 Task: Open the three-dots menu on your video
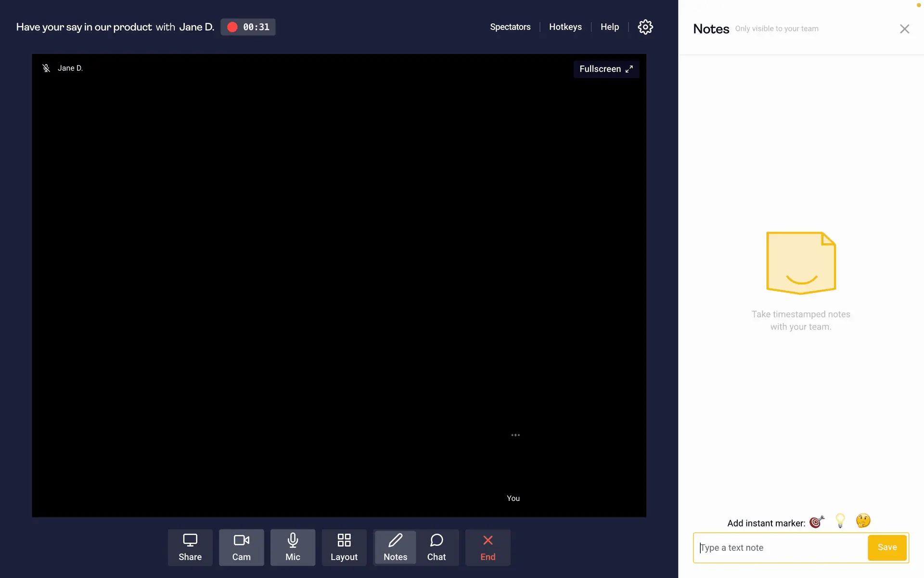click(515, 435)
